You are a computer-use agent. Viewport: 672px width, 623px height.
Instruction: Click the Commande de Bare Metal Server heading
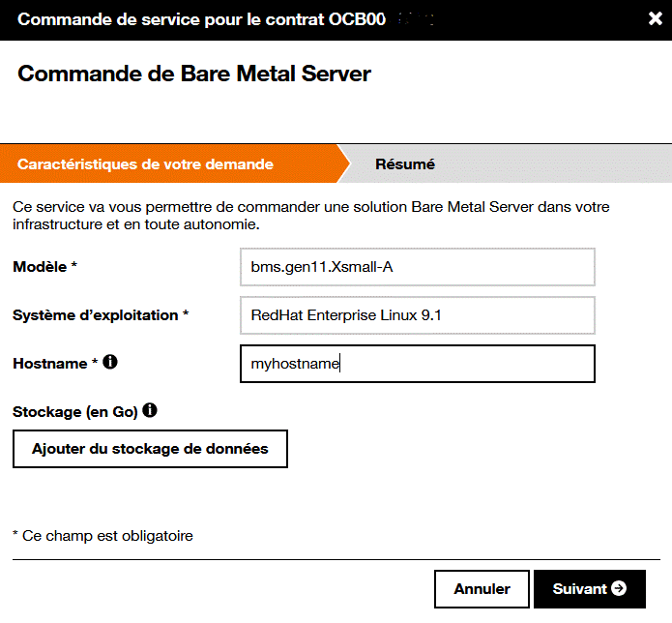click(x=194, y=74)
